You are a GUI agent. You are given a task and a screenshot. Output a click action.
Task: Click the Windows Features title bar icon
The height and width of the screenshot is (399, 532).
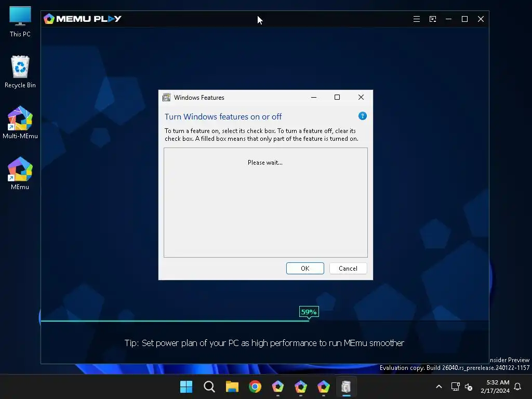(x=167, y=97)
